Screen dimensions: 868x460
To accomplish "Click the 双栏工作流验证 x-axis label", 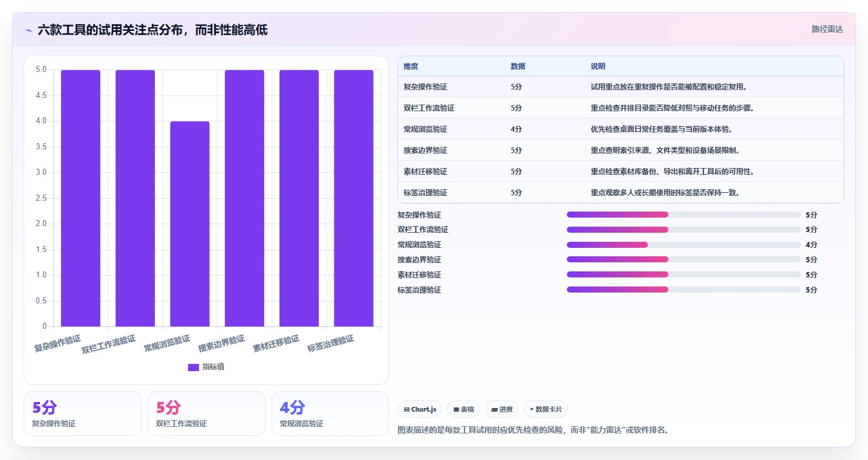I will point(109,344).
